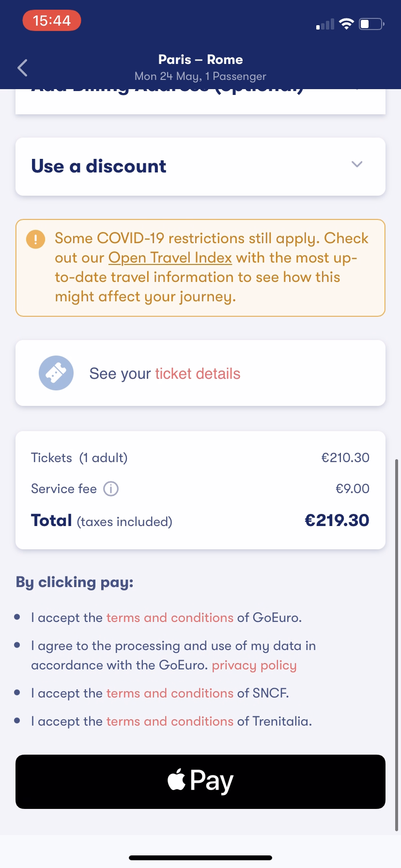The width and height of the screenshot is (401, 868).
Task: Open the GoEuro privacy policy
Action: coord(254,665)
